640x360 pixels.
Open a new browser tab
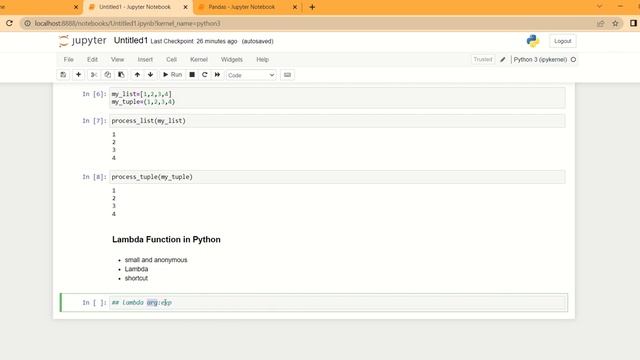(312, 7)
